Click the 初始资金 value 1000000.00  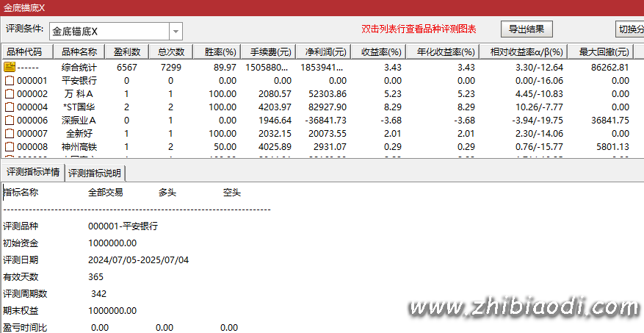(112, 243)
